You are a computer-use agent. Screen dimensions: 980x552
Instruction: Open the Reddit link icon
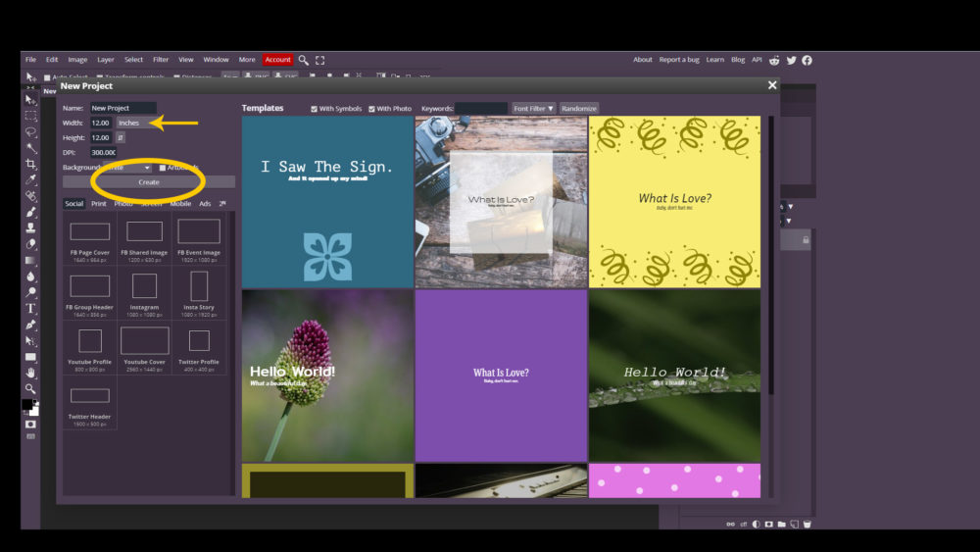click(x=776, y=60)
